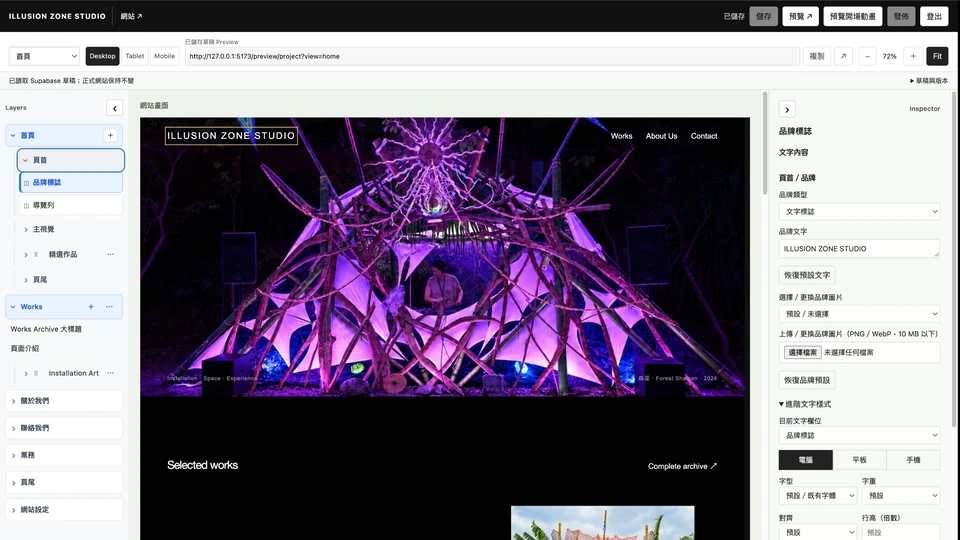Open 目前文字欄位 dropdown
Image resolution: width=960 pixels, height=540 pixels.
[860, 435]
